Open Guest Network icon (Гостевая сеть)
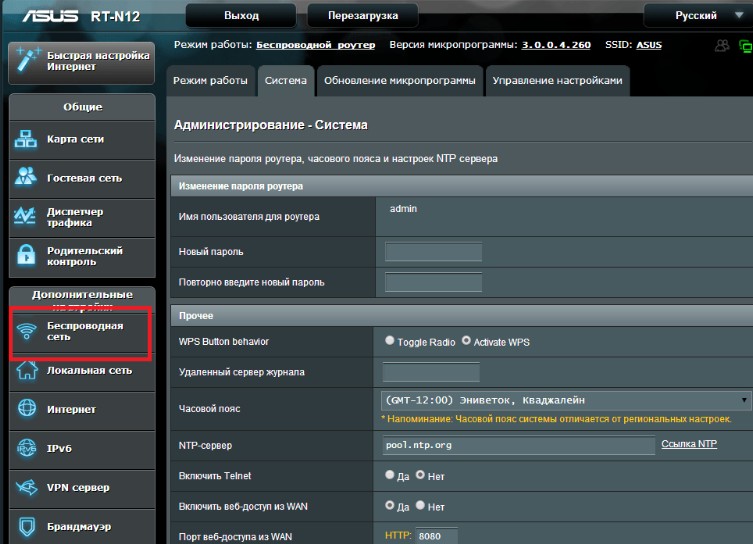The width and height of the screenshot is (753, 544). [x=27, y=178]
